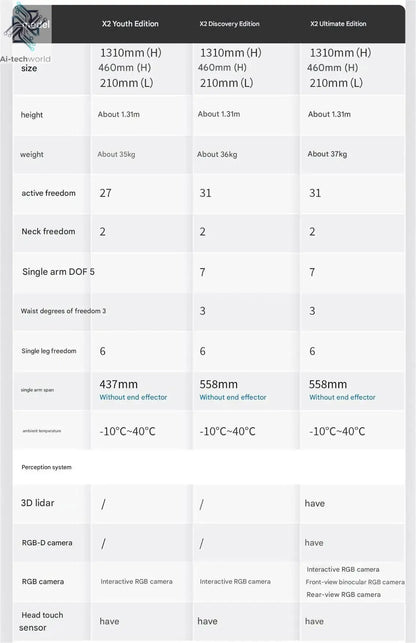Click the Rear-view RGB camera text

tap(343, 594)
